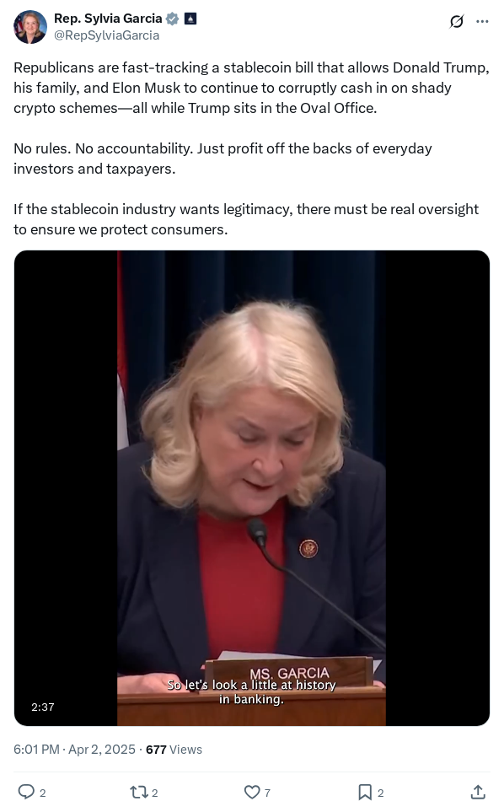Click the video caption about banking history

pos(251,692)
